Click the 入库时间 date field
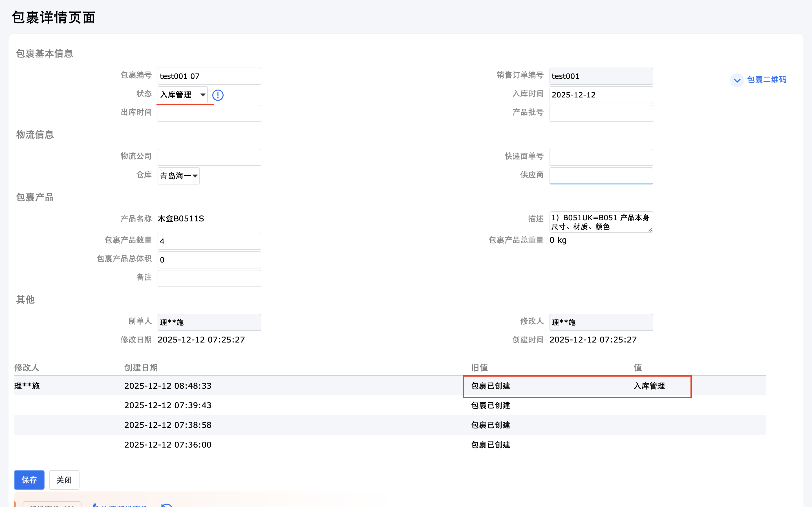812x507 pixels. coord(601,95)
